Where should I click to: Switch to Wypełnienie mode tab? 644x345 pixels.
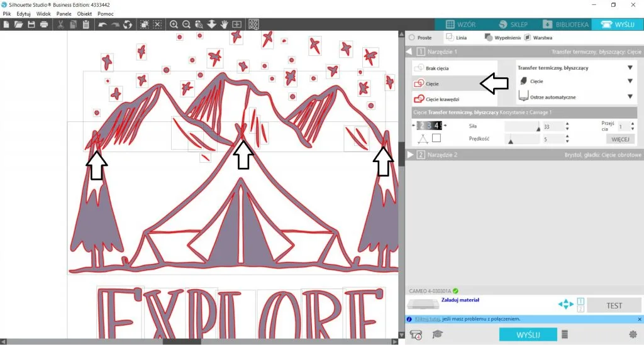[x=502, y=37]
